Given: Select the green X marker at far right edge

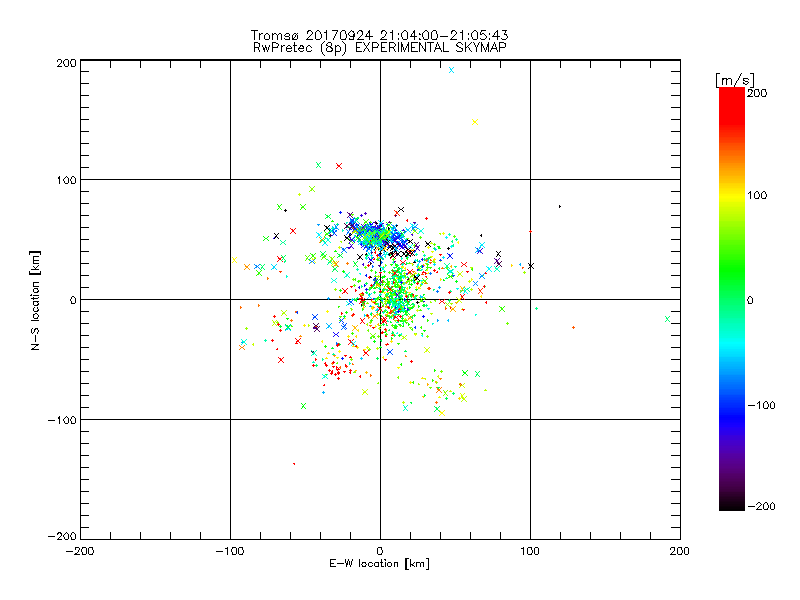Looking at the screenshot, I should [x=667, y=319].
